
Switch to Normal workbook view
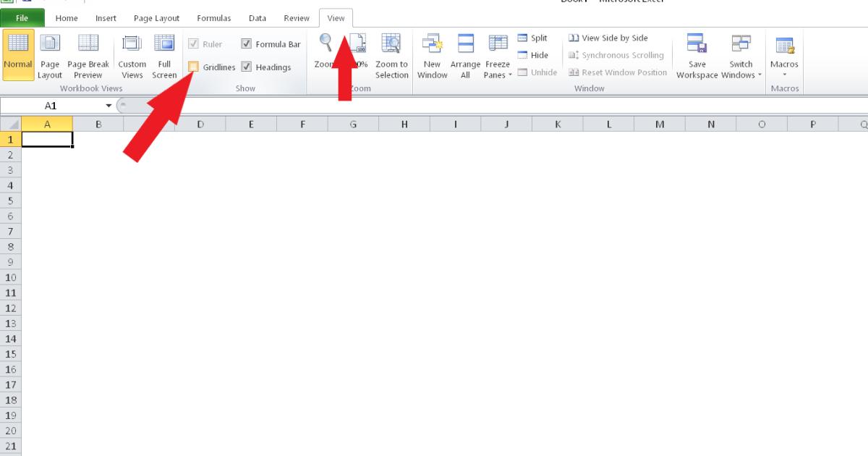[x=17, y=56]
